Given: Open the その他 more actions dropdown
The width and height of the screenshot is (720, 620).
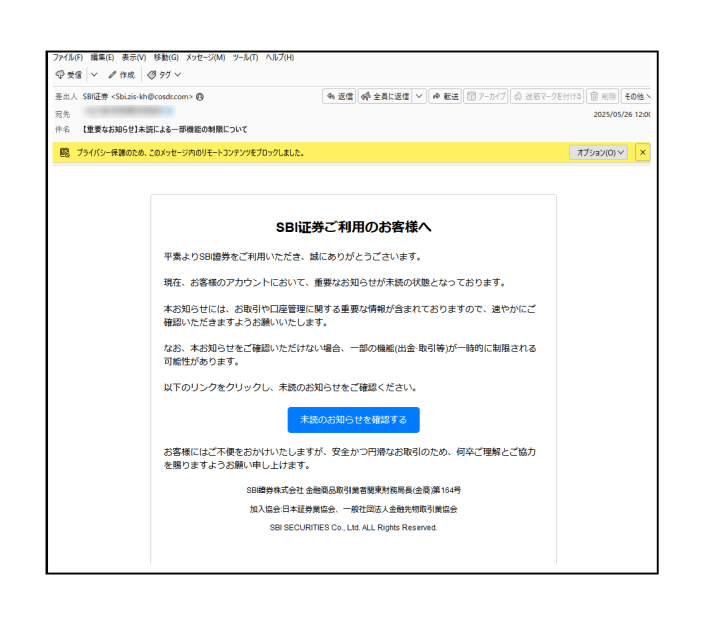Looking at the screenshot, I should point(636,96).
